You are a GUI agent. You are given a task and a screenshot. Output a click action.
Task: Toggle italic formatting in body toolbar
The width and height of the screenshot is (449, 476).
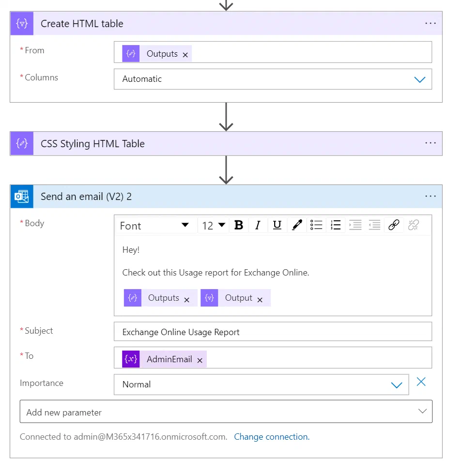point(258,225)
